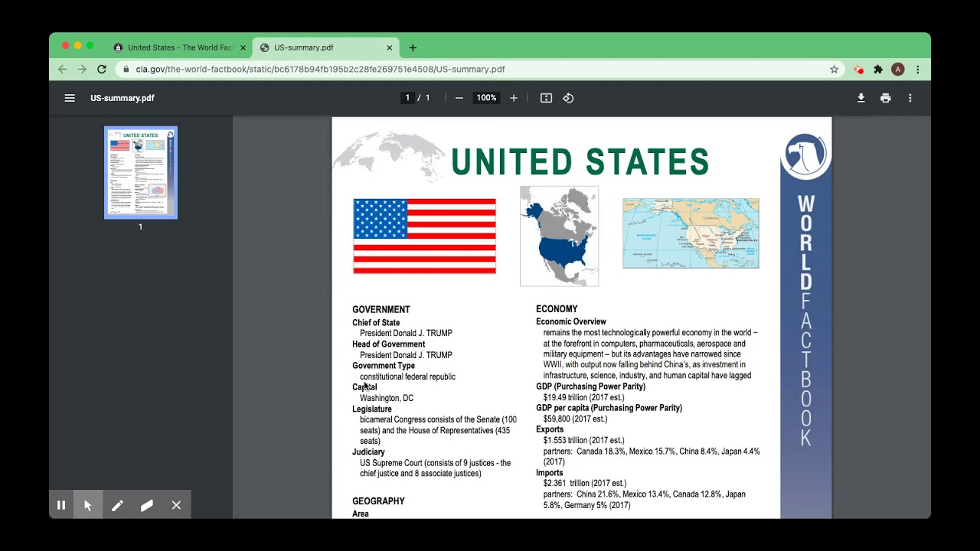Click the Imports label

(549, 473)
